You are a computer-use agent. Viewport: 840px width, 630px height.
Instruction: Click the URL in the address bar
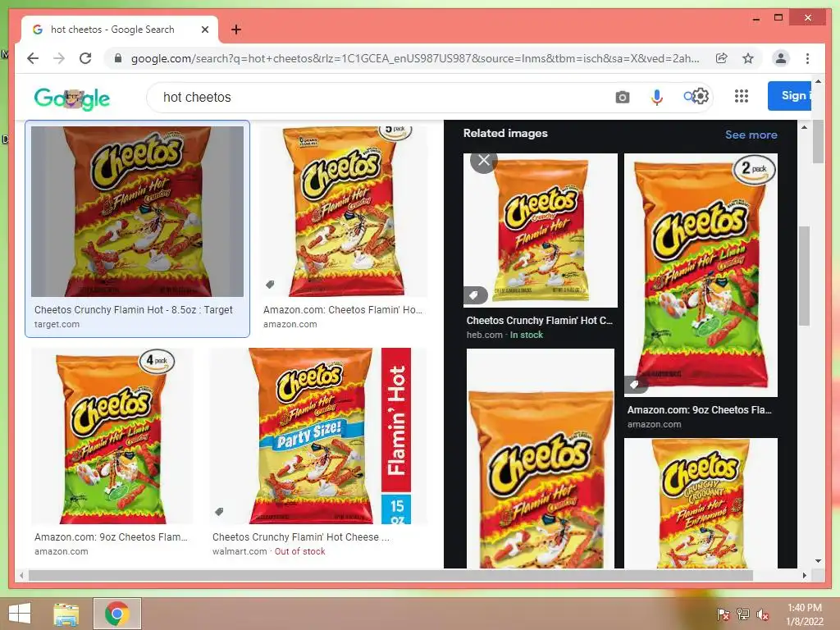[x=415, y=58]
